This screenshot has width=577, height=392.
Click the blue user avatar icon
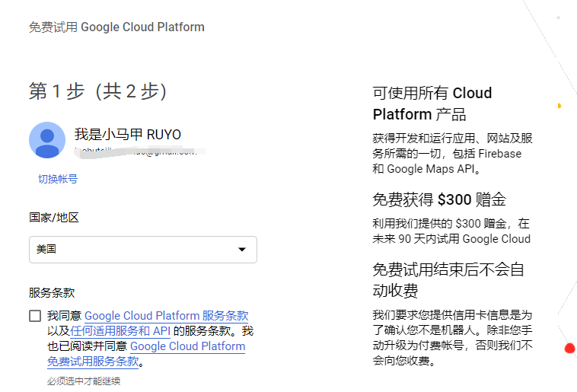(x=47, y=140)
